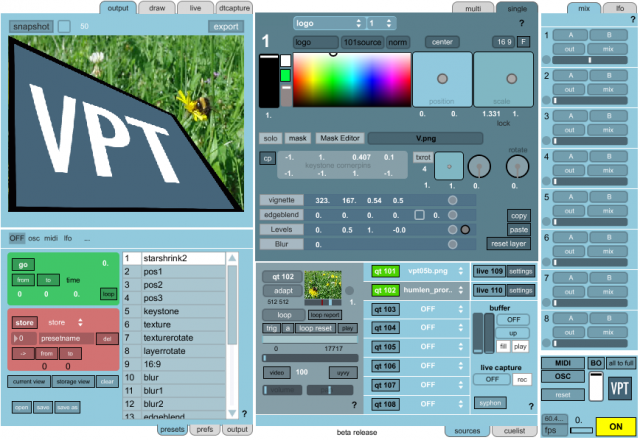The image size is (640, 440).
Task: Click the F fullscreen icon beside 16 9
Action: 524,42
